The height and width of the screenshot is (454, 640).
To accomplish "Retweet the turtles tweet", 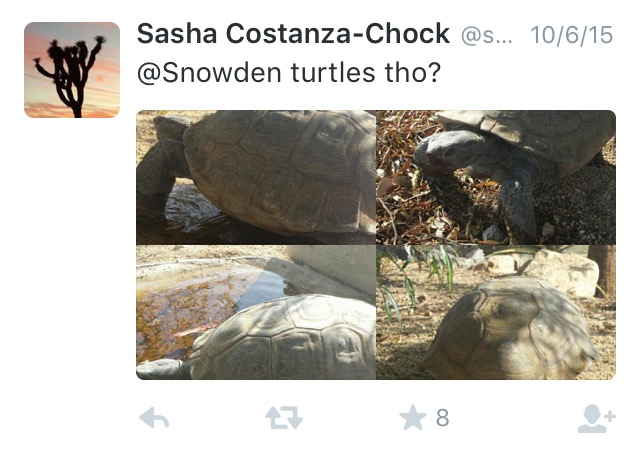I will (x=283, y=418).
